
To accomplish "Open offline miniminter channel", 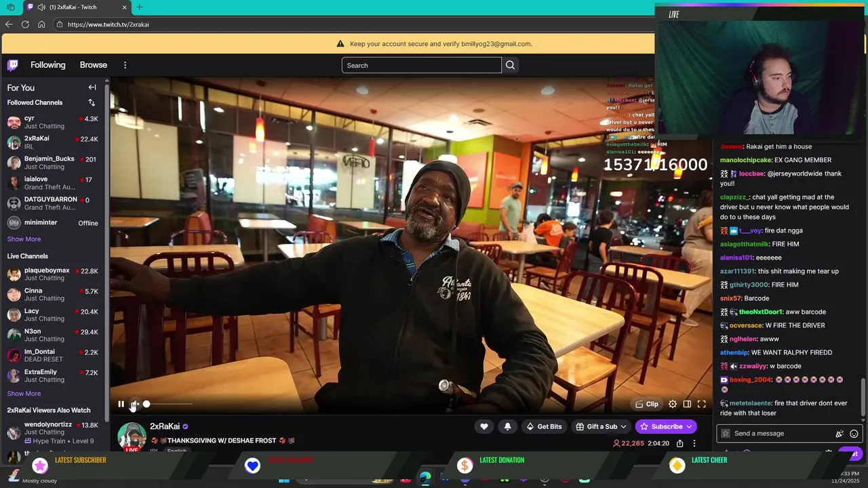I will tap(53, 223).
